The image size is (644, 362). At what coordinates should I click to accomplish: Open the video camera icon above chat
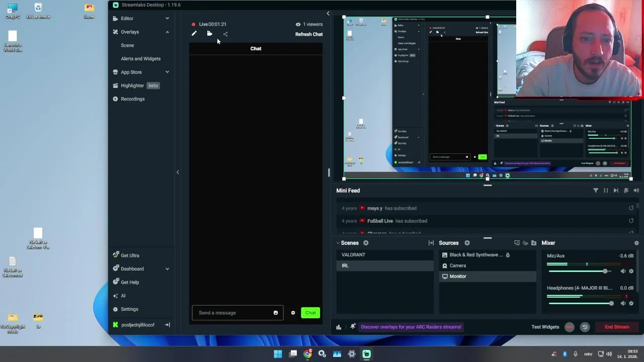(x=209, y=34)
